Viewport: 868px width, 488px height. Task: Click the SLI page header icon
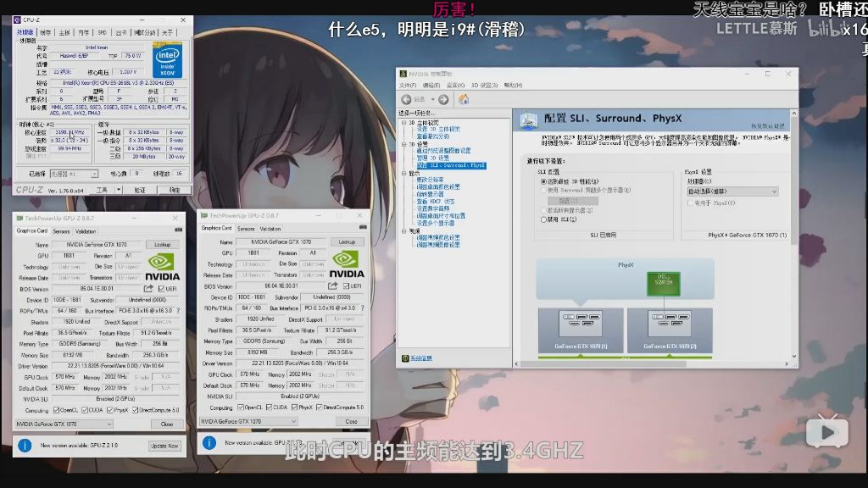(x=528, y=119)
